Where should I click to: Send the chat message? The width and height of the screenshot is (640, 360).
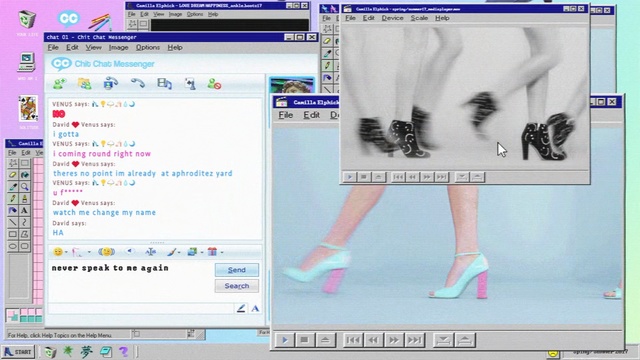coord(237,270)
